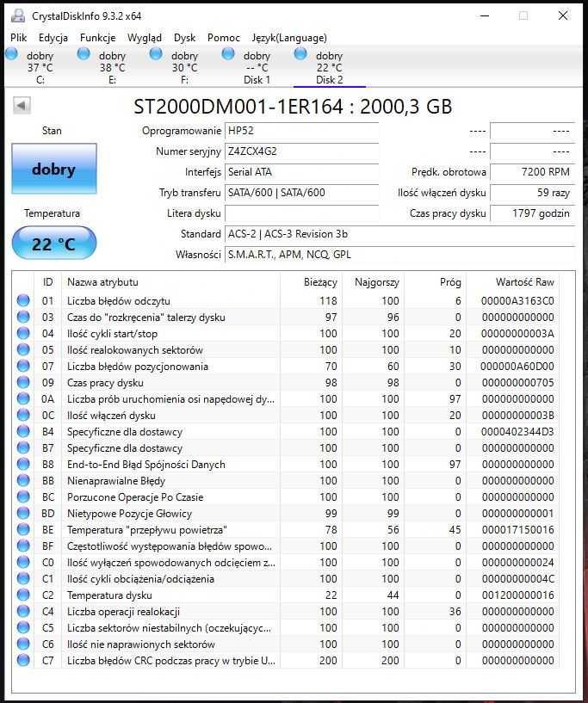This screenshot has width=588, height=703.
Task: Click the previous disk arrow button
Action: pyautogui.click(x=22, y=105)
